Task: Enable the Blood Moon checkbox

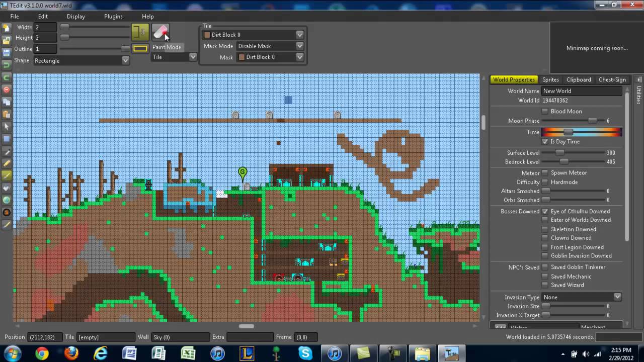Action: (545, 111)
